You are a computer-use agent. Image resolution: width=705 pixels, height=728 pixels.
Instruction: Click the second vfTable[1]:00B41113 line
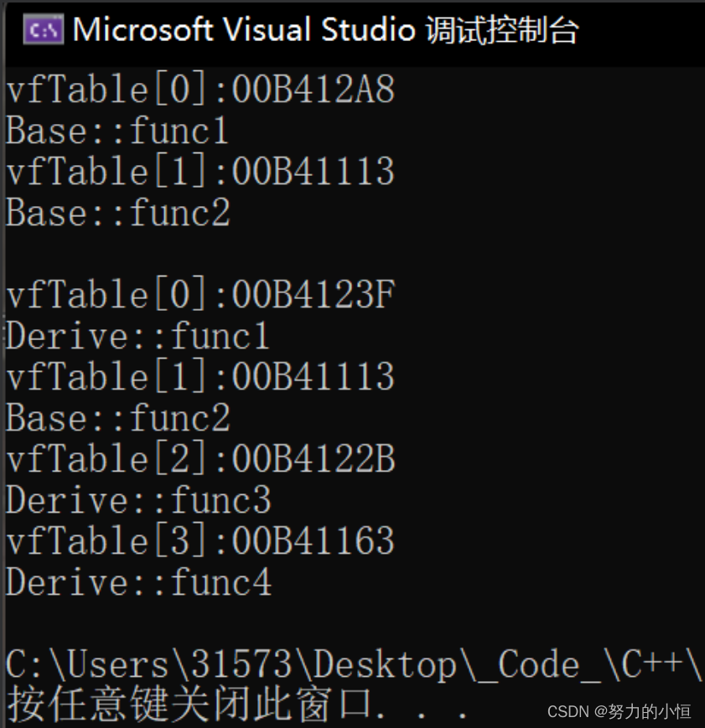[x=200, y=376]
